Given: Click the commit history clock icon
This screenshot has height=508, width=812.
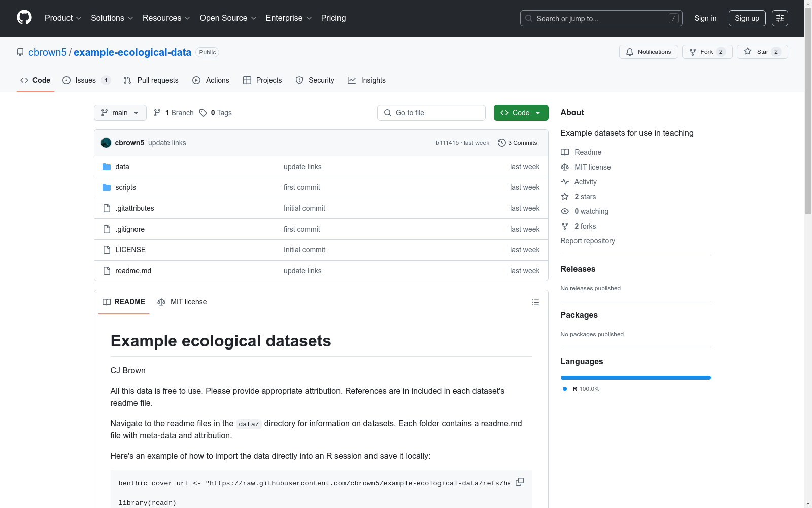Looking at the screenshot, I should coord(502,143).
